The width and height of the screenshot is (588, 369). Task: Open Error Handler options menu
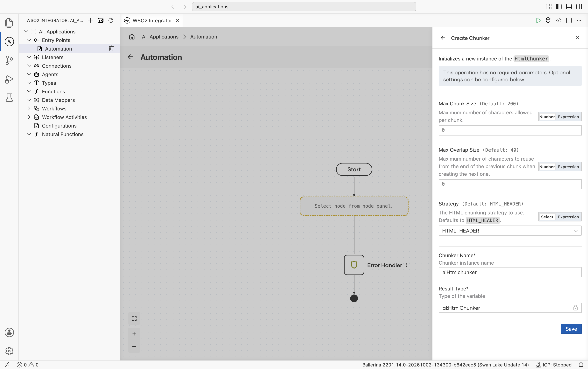point(406,265)
